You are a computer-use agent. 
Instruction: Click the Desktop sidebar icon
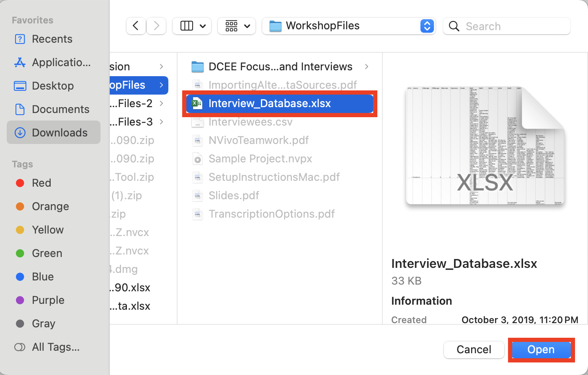click(x=20, y=86)
